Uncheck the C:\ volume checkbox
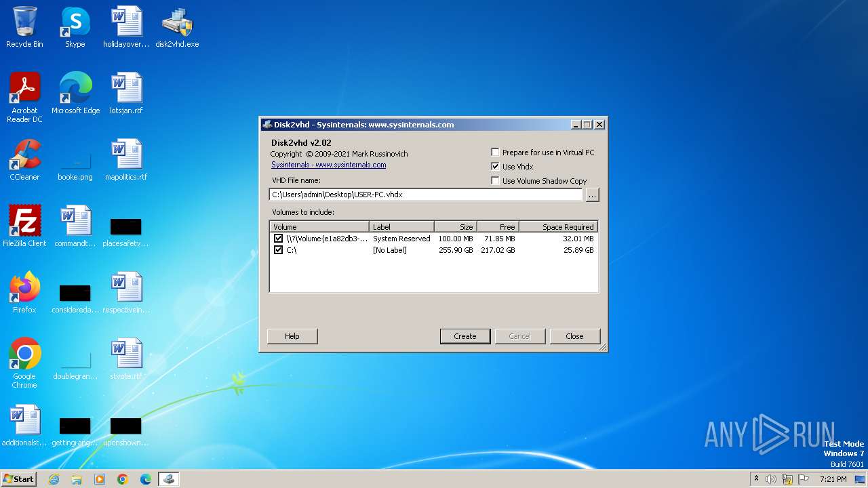Viewport: 868px width, 488px height. coord(278,250)
